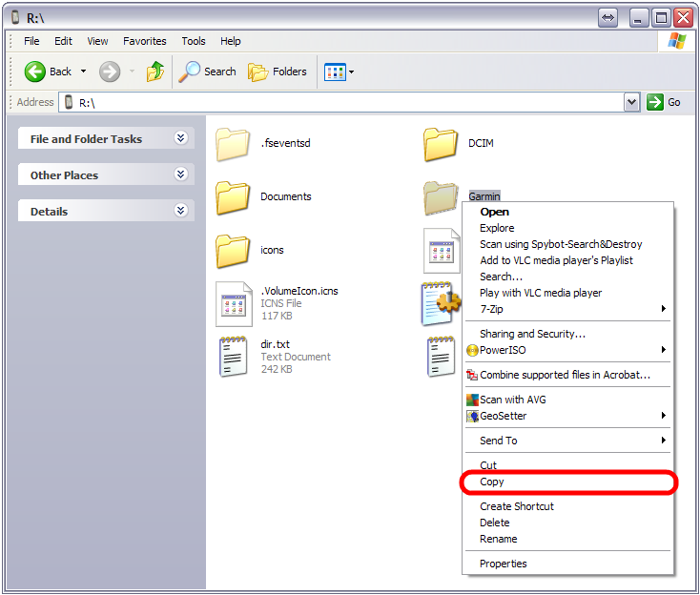The image size is (700, 595).
Task: Expand the Other Places panel
Action: coord(180,174)
